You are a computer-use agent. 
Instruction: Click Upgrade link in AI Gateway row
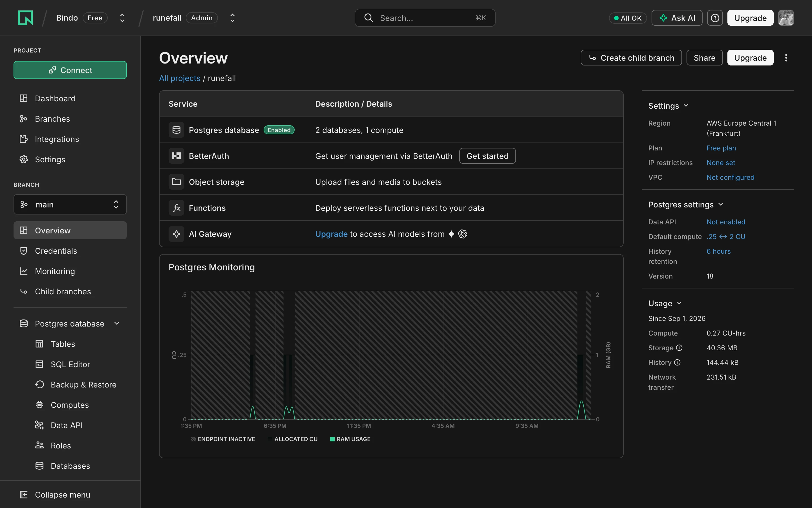tap(331, 234)
